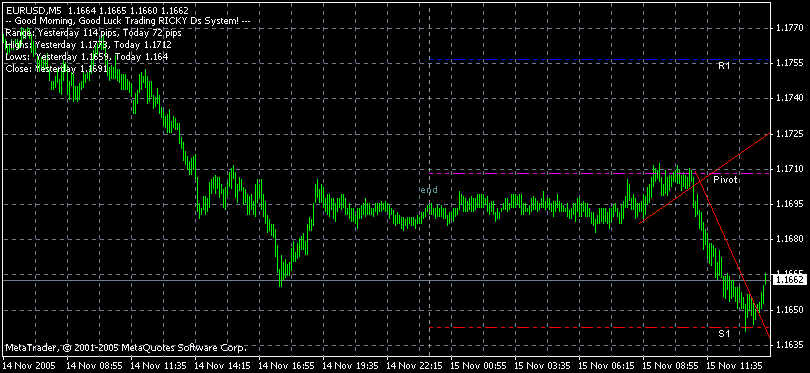Click the 'Close: Yesterday 1.1691' line
810x373 pixels.
click(x=56, y=68)
